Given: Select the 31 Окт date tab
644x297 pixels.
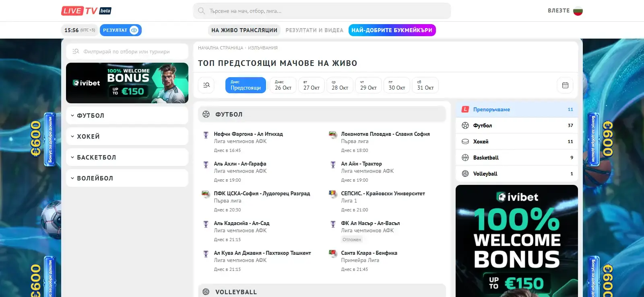Looking at the screenshot, I should tap(425, 85).
